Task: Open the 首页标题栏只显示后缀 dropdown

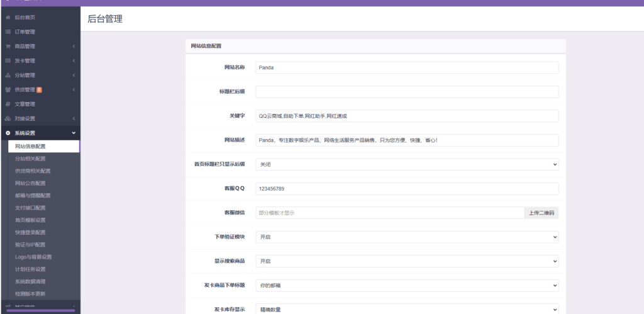Action: pos(407,164)
